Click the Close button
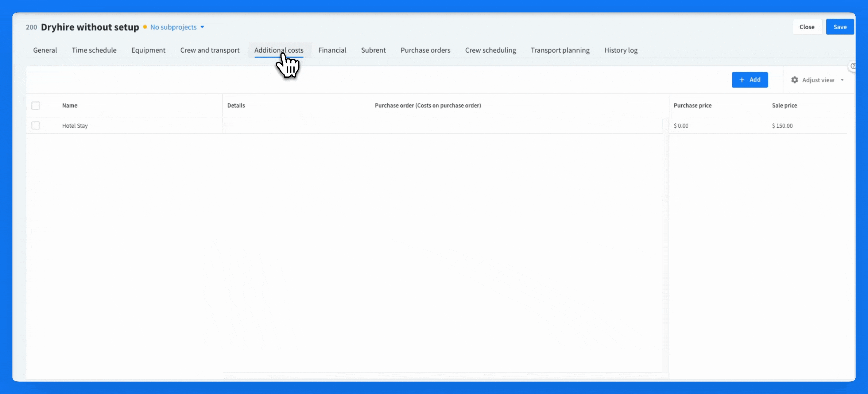 tap(807, 27)
